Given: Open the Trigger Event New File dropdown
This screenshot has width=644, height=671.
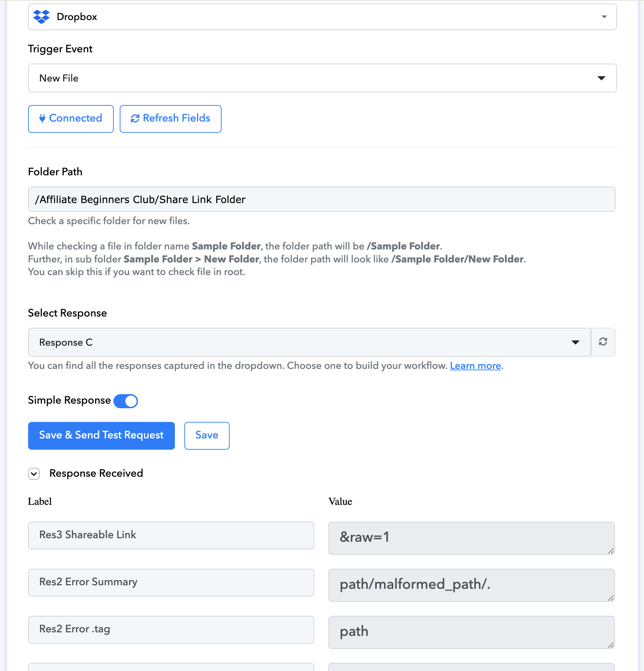Looking at the screenshot, I should (x=322, y=78).
